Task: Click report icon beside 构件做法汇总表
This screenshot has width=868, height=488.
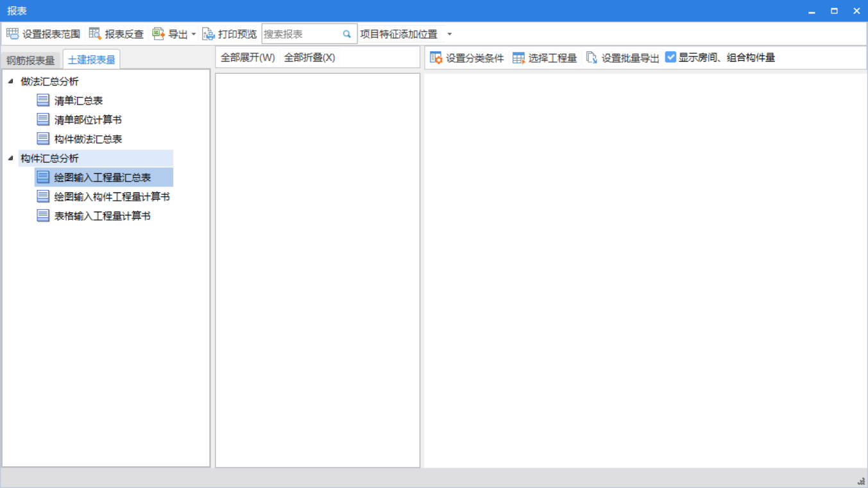Action: coord(43,139)
